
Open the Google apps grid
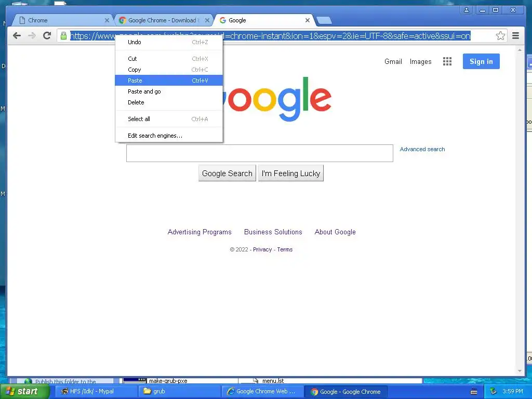point(447,61)
